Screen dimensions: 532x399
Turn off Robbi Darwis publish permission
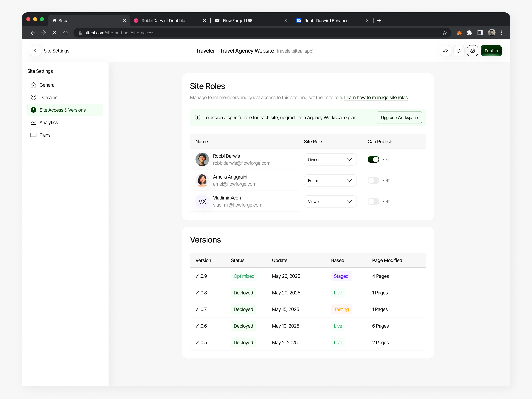click(x=373, y=159)
